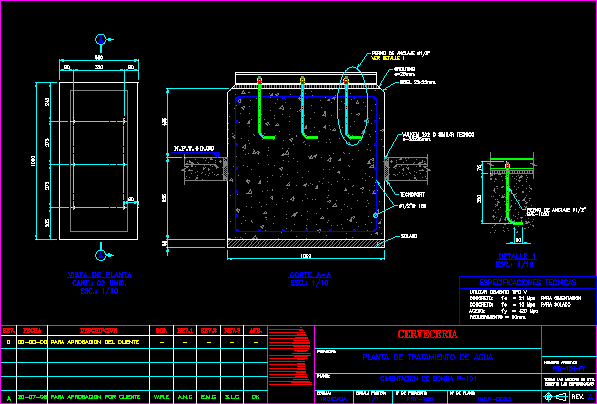Click the projection symbol beside REV. A

[x=555, y=397]
